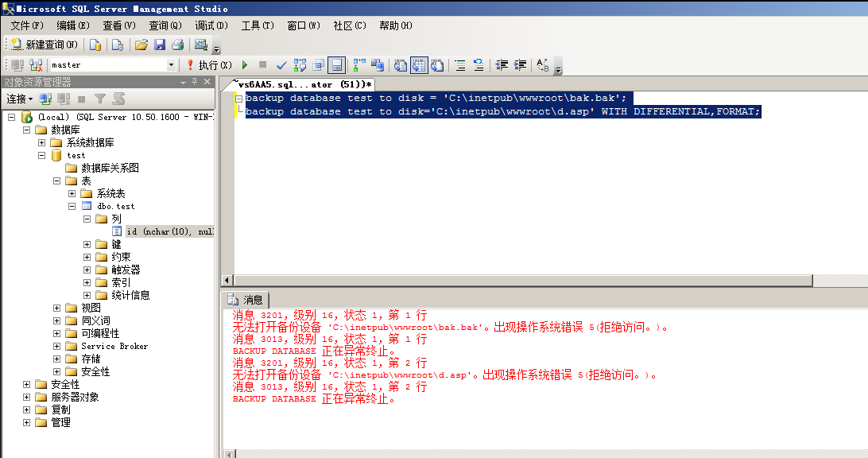This screenshot has height=458, width=868.
Task: Select the id (nchar(10), null) column
Action: (x=169, y=231)
